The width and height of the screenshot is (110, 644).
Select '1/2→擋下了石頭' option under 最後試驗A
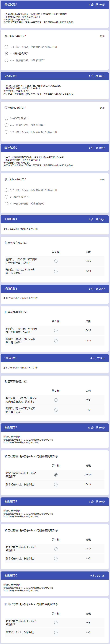(6, 47)
